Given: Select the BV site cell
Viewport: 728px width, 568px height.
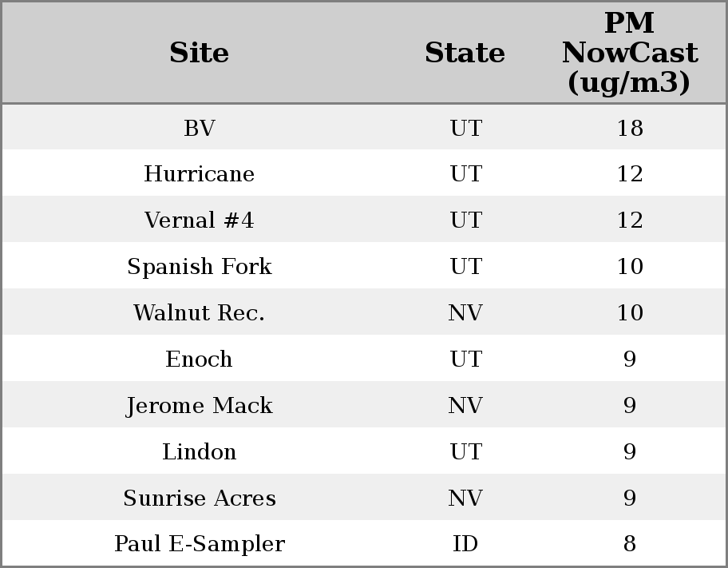Looking at the screenshot, I should pyautogui.click(x=200, y=128).
